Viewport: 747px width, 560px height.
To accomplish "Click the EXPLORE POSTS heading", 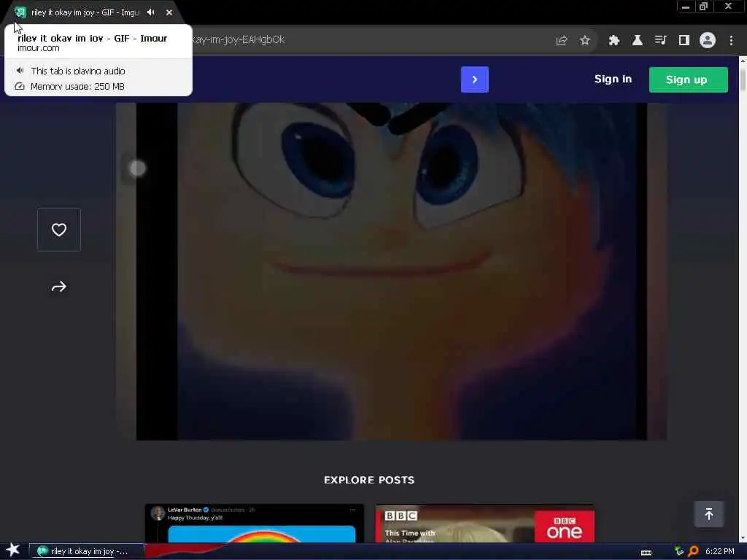I will pyautogui.click(x=369, y=480).
